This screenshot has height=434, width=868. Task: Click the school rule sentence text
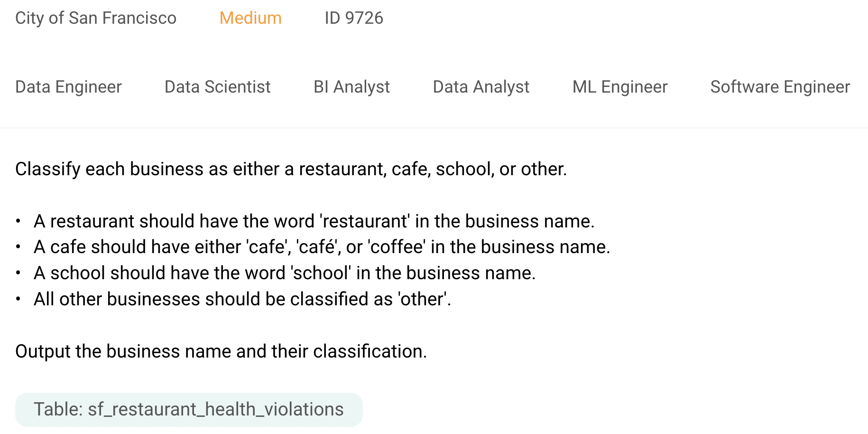click(285, 273)
